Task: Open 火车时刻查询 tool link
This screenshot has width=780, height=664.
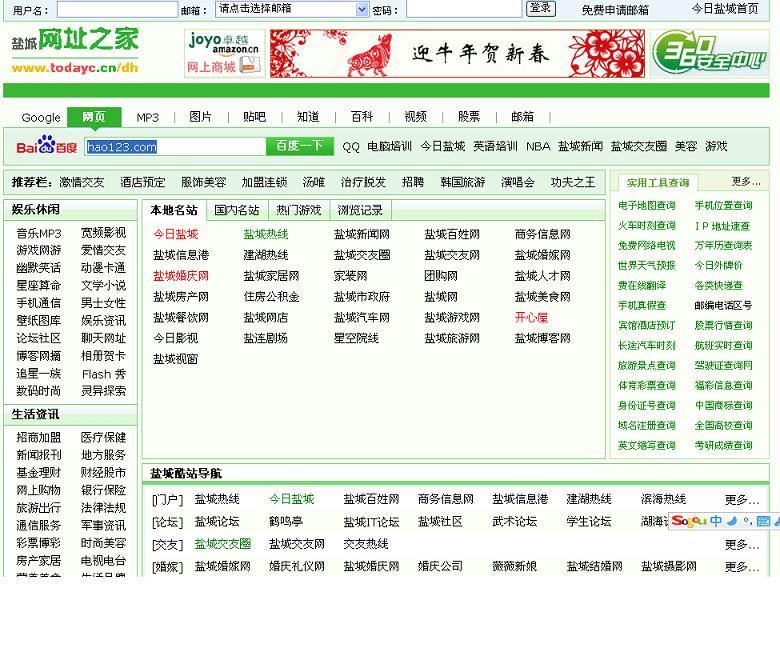Action: pyautogui.click(x=646, y=226)
